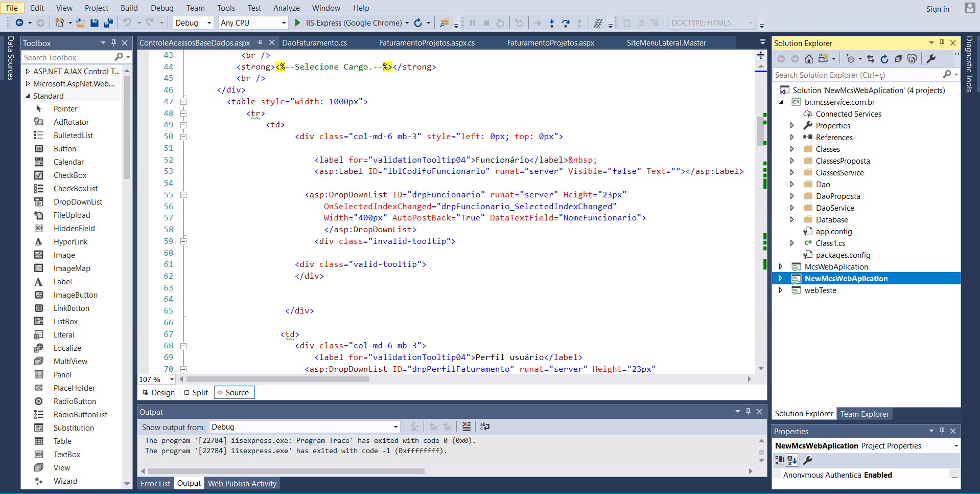
Task: Pin the Solution Explorer panel
Action: 942,43
